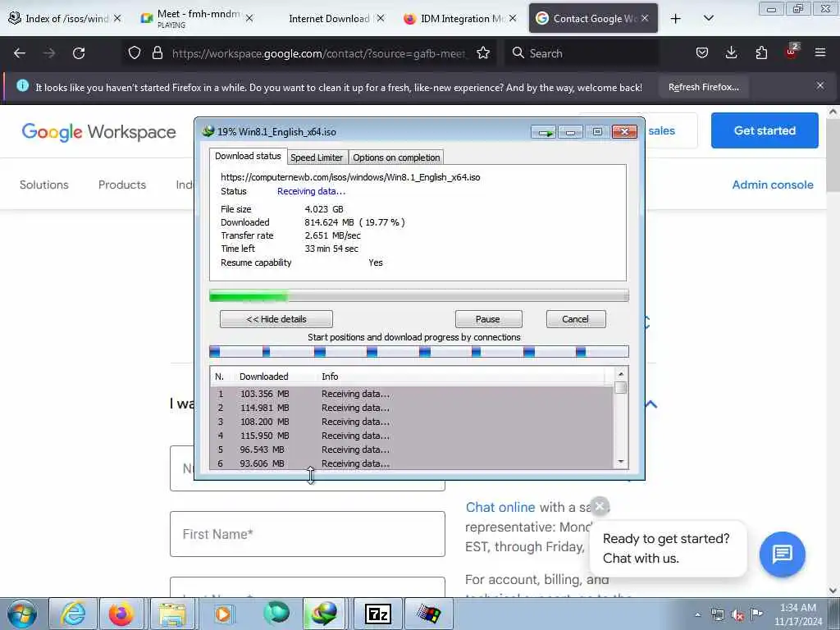Open a new Firefox tab

coord(676,19)
